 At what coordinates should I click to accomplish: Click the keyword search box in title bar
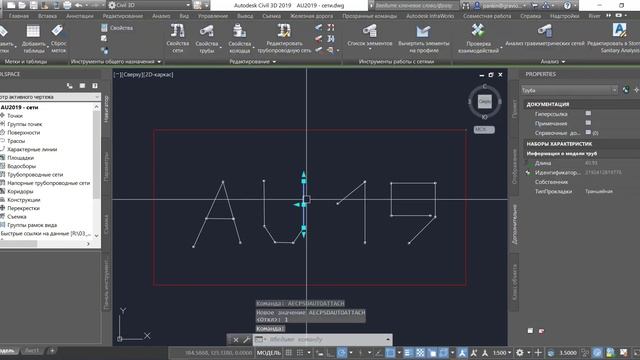413,5
